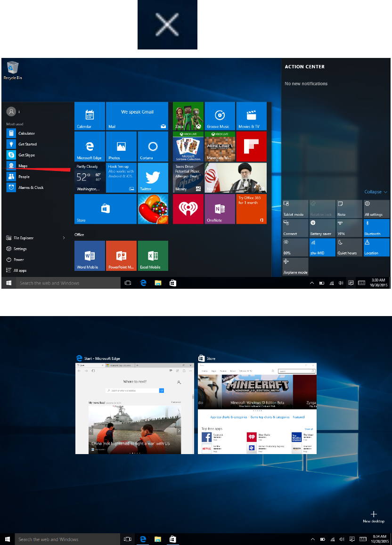The width and height of the screenshot is (392, 545).
Task: Open the Cortana tile
Action: [x=153, y=146]
